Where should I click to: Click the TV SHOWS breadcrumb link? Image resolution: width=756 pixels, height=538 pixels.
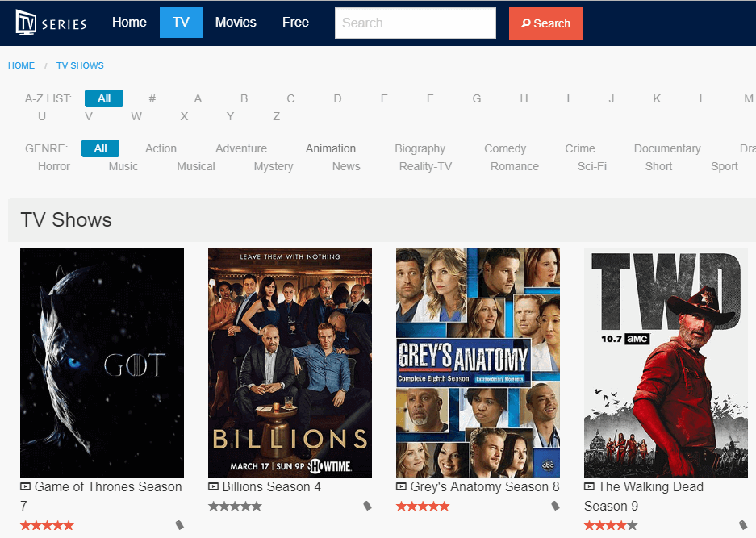pos(80,65)
